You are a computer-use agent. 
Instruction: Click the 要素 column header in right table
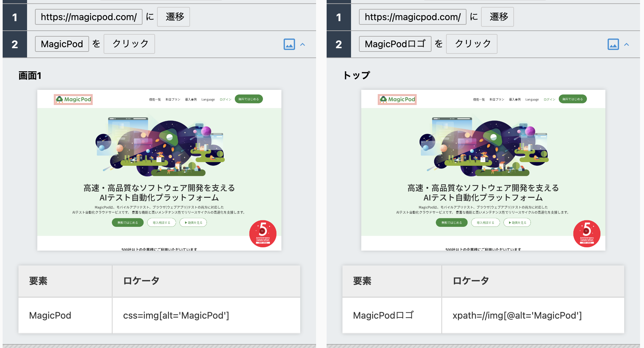click(392, 281)
